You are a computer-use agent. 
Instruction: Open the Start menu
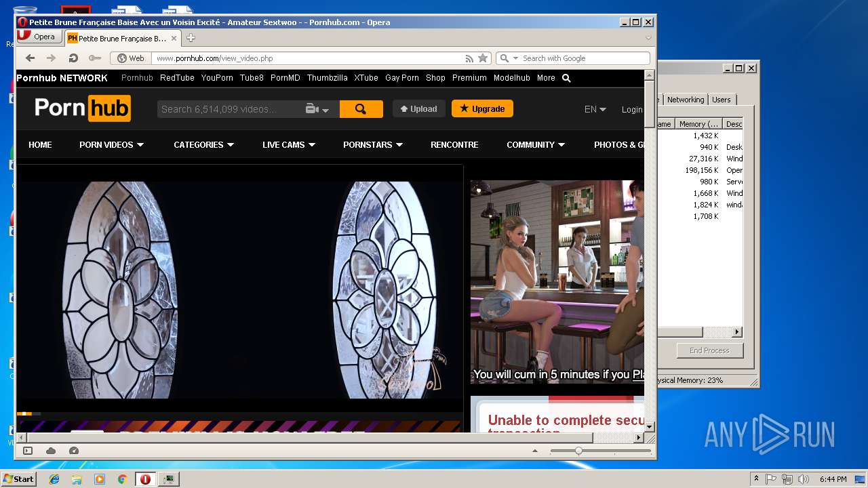[x=18, y=479]
